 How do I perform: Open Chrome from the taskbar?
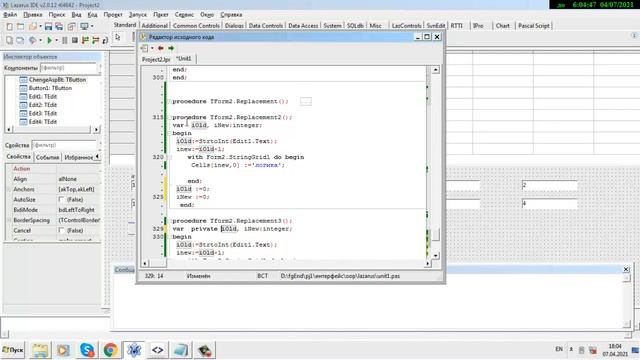[110, 350]
